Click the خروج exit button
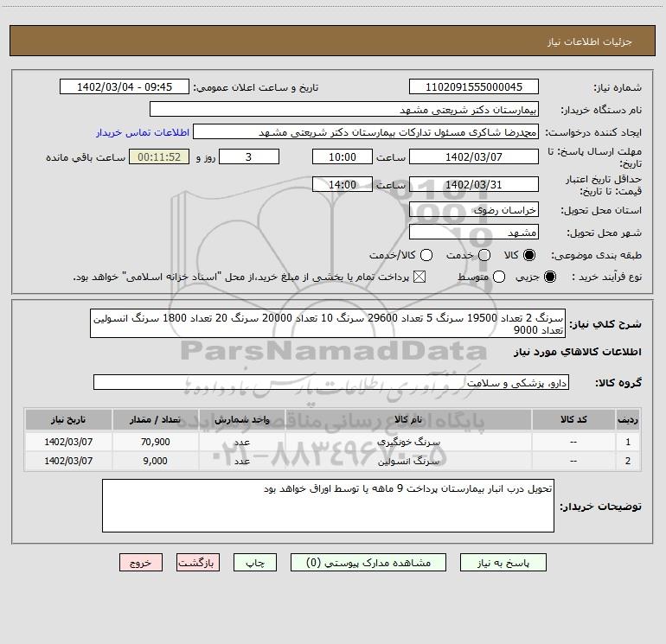 (141, 562)
